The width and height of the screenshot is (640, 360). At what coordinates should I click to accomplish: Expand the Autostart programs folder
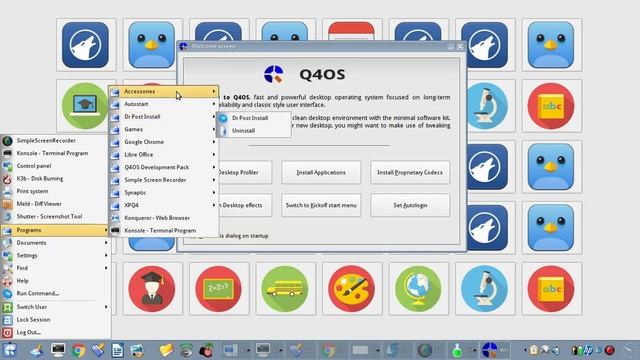click(x=164, y=104)
